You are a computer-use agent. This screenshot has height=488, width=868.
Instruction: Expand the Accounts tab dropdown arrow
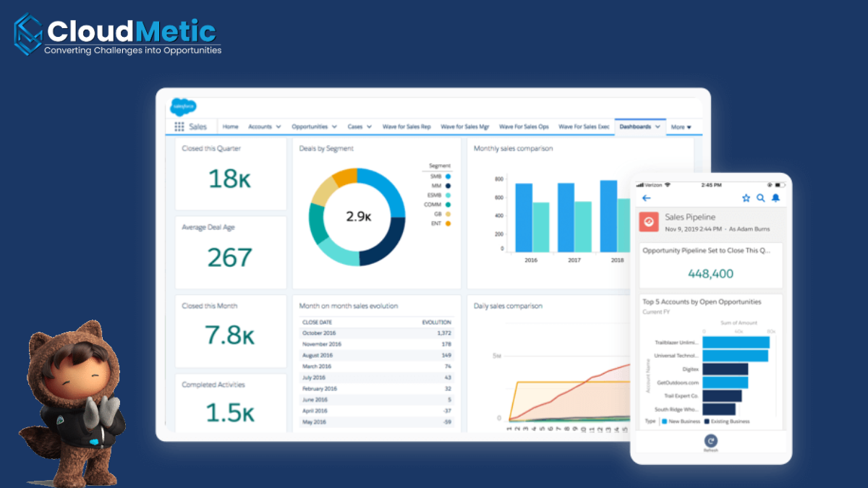click(x=279, y=127)
